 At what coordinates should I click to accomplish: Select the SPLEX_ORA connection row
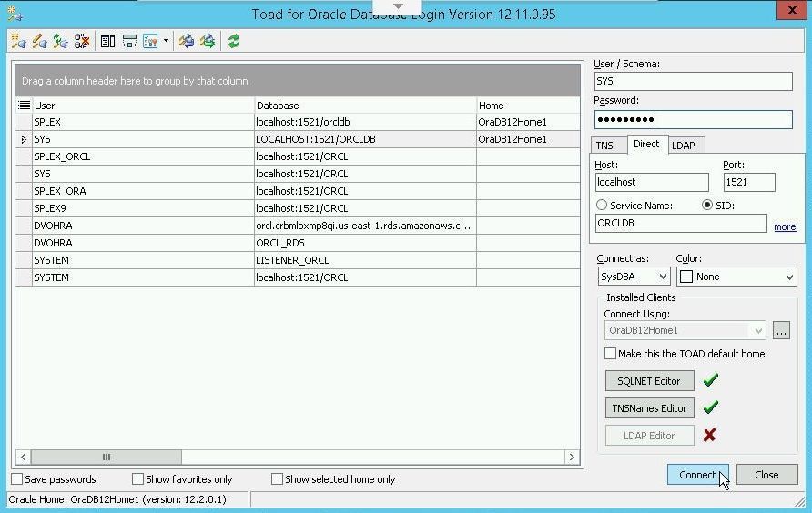click(298, 191)
